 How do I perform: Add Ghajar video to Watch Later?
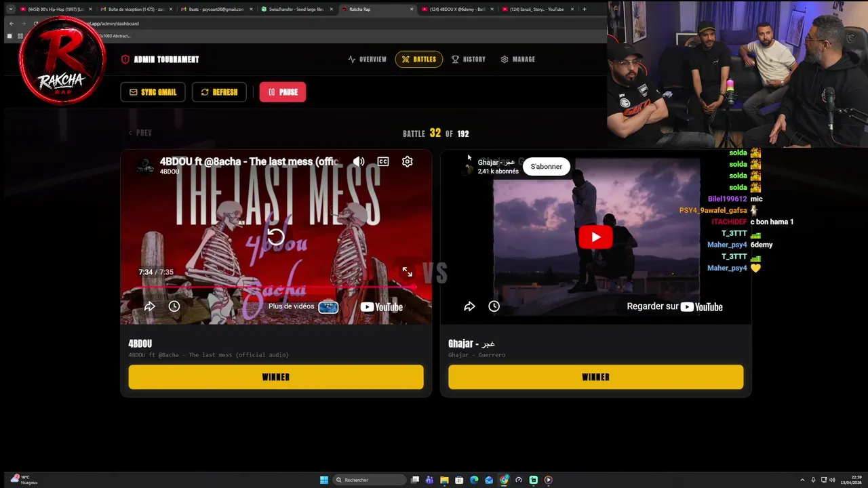pos(494,306)
